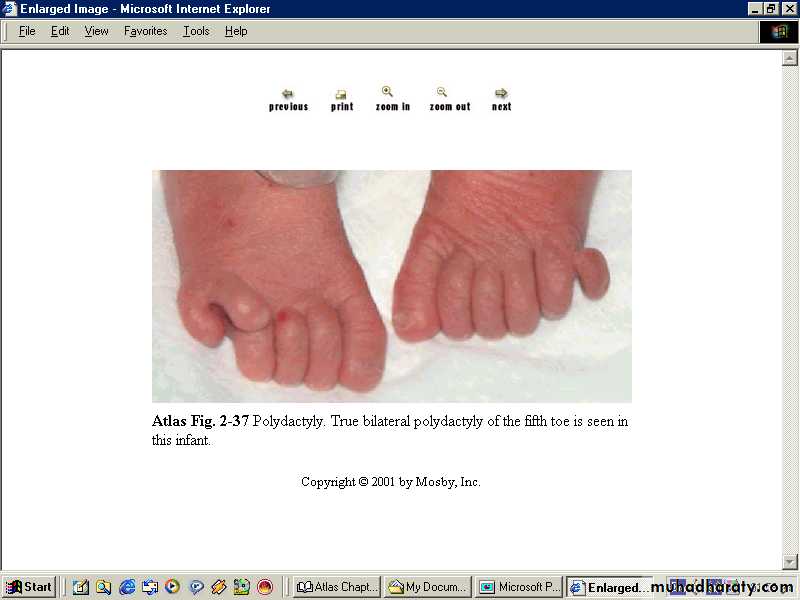Go to the next image arrow
This screenshot has width=800, height=600.
coord(501,94)
